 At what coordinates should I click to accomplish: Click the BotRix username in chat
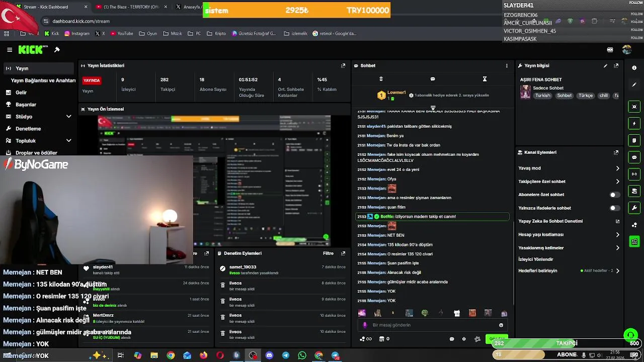(387, 217)
